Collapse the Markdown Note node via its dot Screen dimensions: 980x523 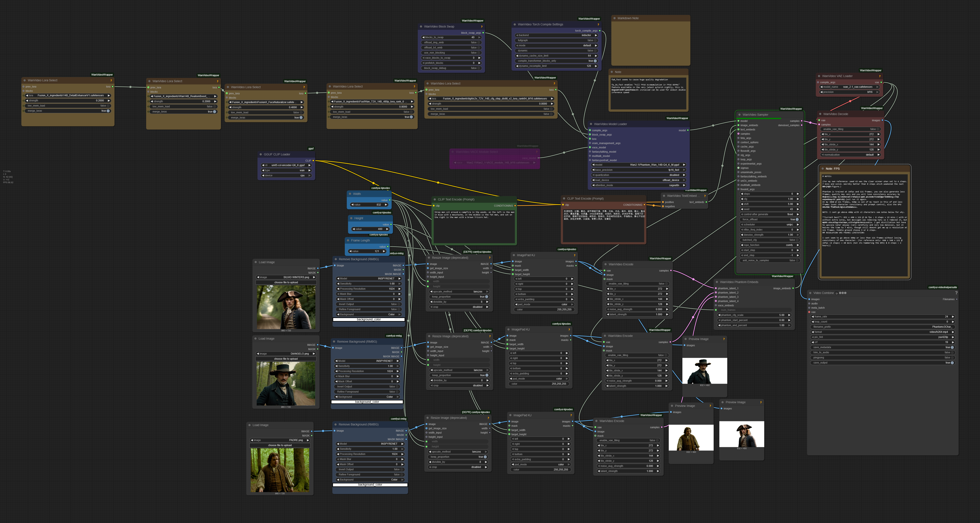pyautogui.click(x=615, y=18)
